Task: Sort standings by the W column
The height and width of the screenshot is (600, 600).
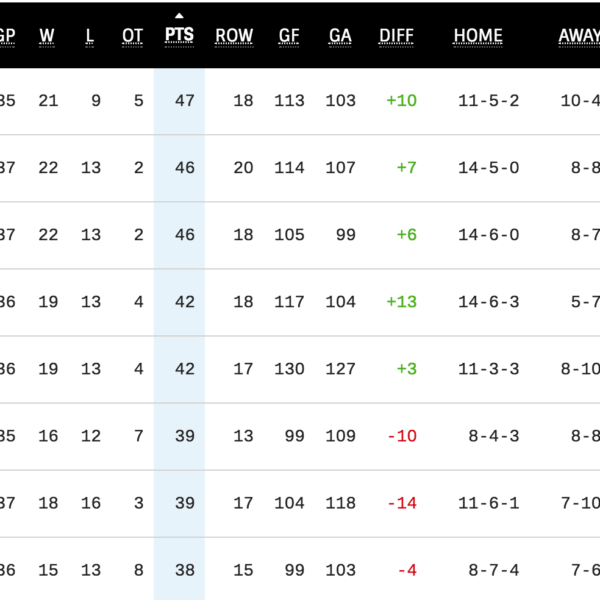Action: coord(47,36)
